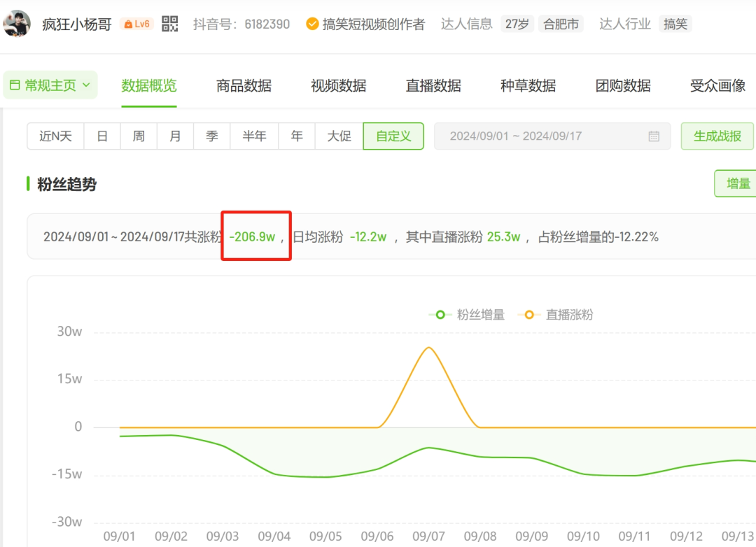
Task: Select the 自定义 time range option
Action: point(393,136)
